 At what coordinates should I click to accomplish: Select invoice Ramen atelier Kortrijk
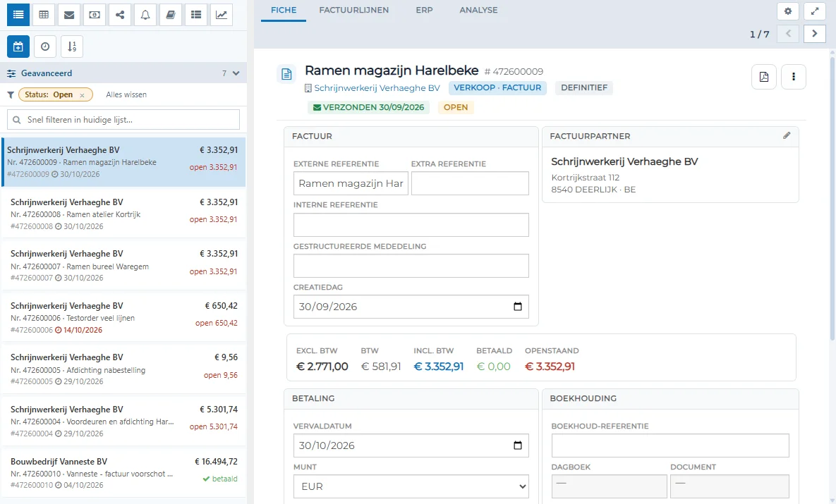coord(124,214)
